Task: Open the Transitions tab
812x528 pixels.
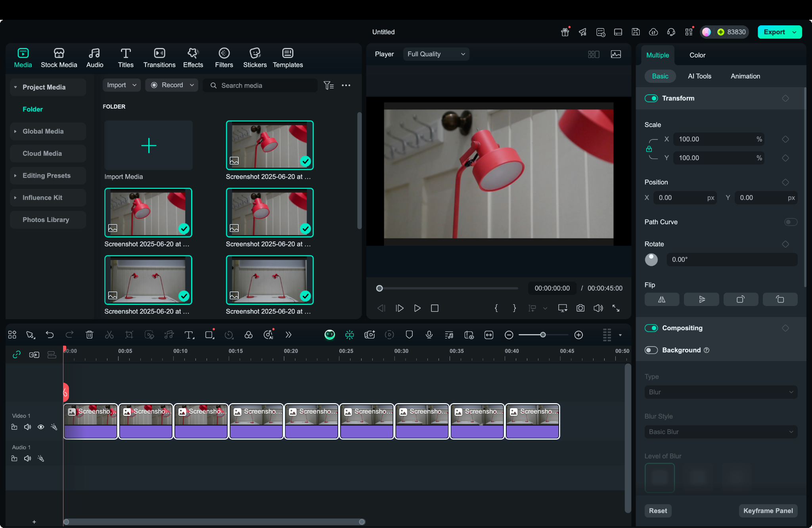Action: [x=159, y=58]
